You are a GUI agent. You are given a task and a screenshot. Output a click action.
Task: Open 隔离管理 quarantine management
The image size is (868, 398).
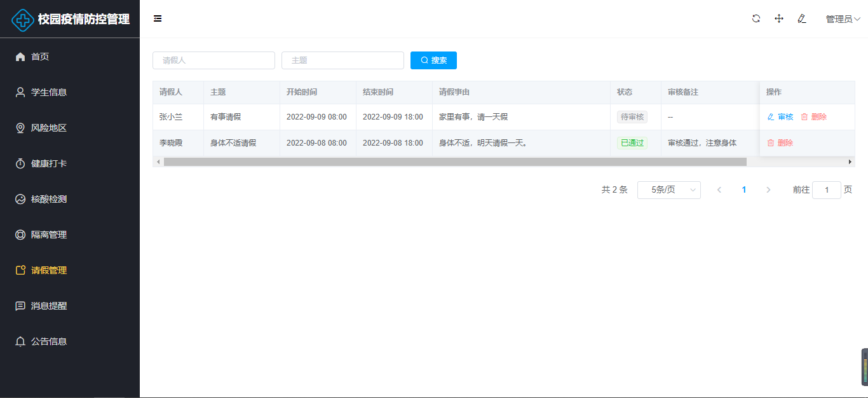click(49, 235)
